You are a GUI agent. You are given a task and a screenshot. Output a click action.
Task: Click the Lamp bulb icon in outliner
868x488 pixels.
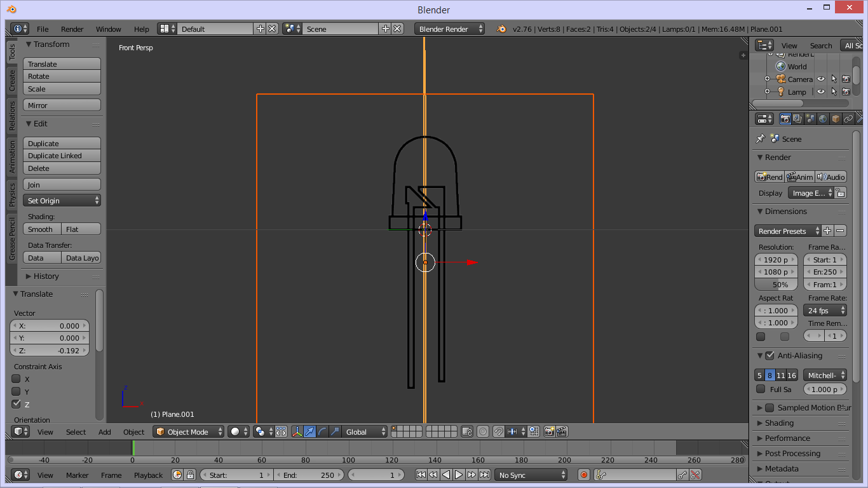(x=781, y=91)
